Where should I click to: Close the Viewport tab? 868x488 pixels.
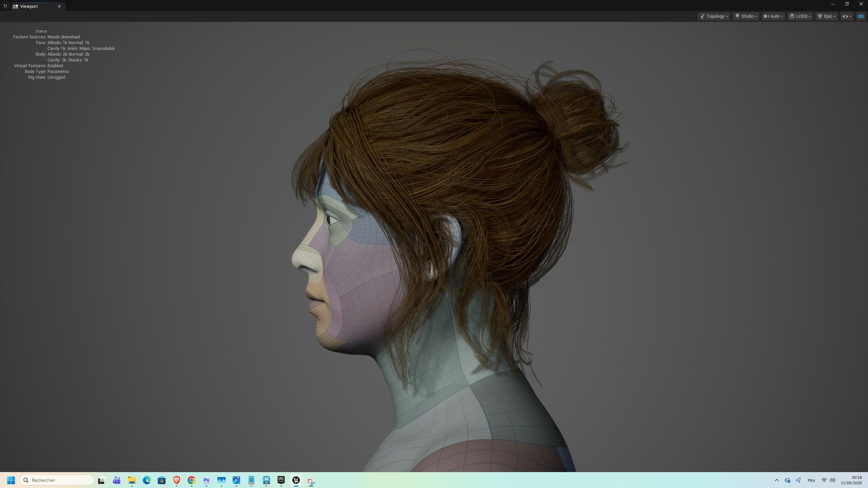click(x=59, y=6)
